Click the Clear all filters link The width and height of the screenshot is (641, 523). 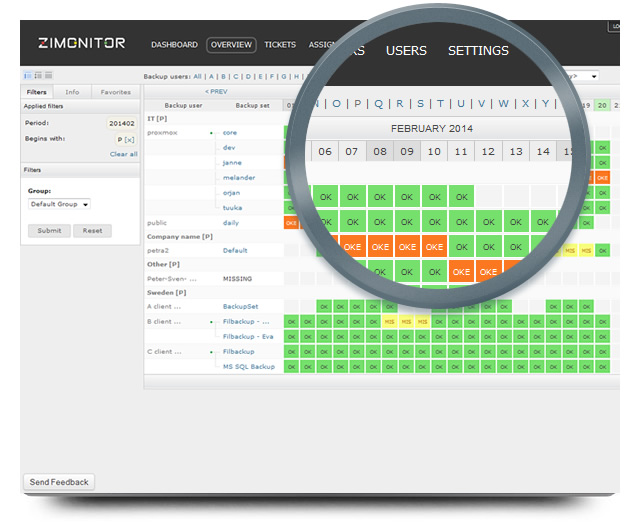point(124,154)
